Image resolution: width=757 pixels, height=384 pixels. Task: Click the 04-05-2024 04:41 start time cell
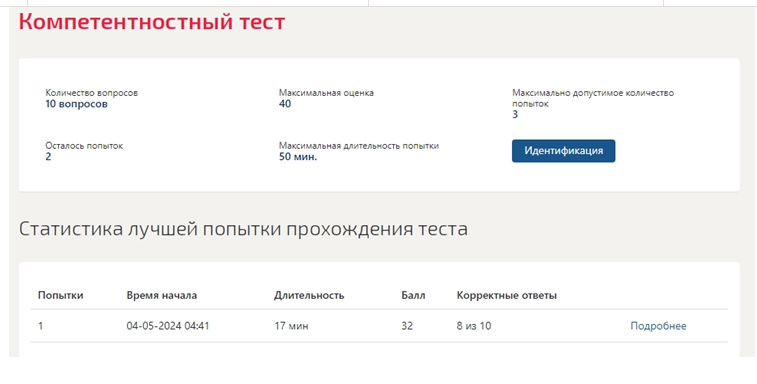click(168, 326)
